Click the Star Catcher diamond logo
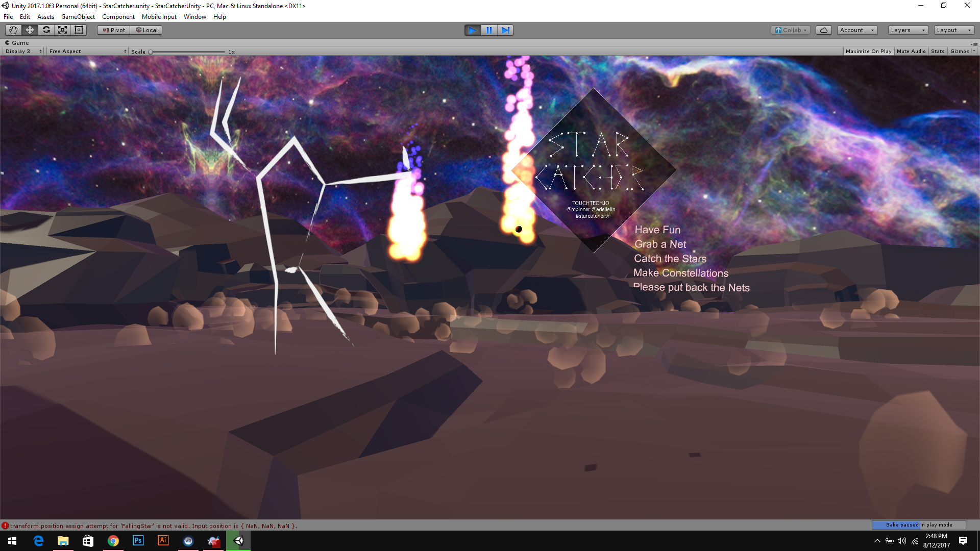Viewport: 980px width, 551px height. (594, 170)
